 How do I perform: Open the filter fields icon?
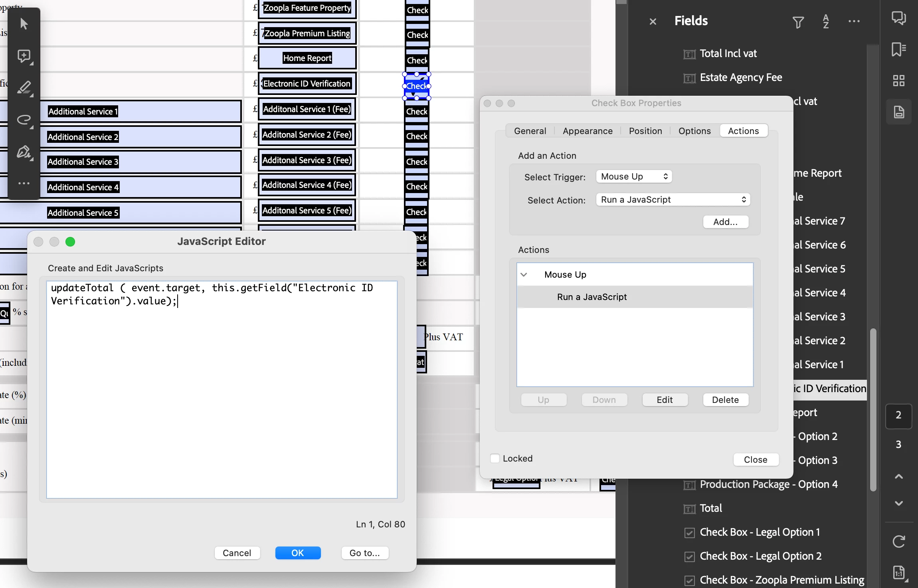tap(798, 22)
